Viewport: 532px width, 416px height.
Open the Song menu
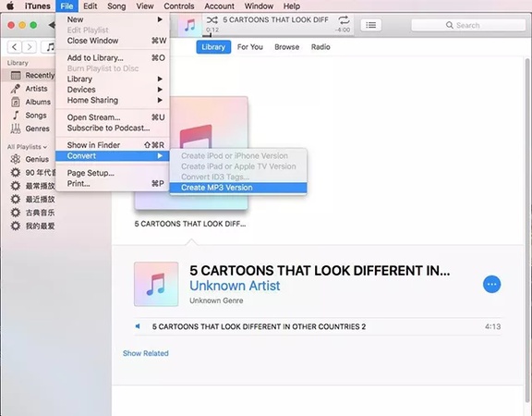coord(116,6)
